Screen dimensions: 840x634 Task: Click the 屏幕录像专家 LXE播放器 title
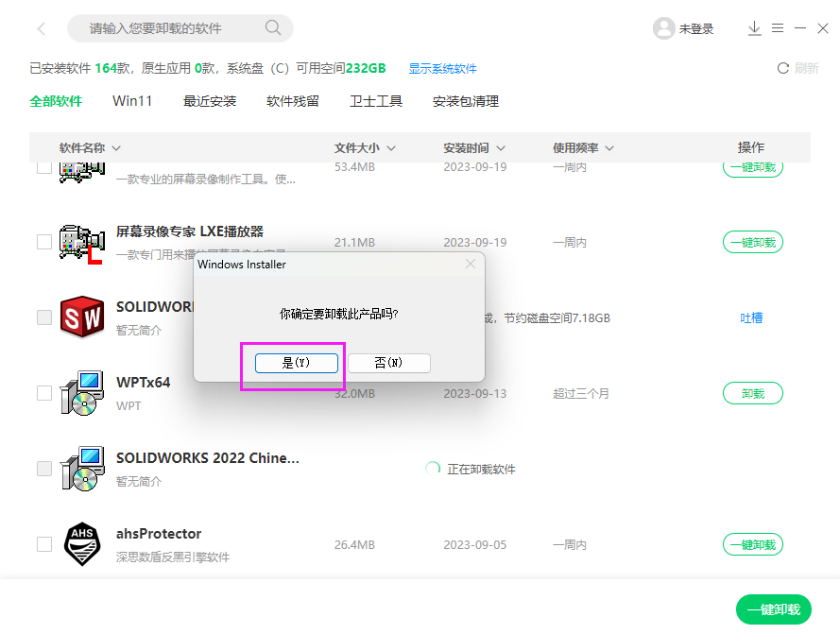pos(190,231)
